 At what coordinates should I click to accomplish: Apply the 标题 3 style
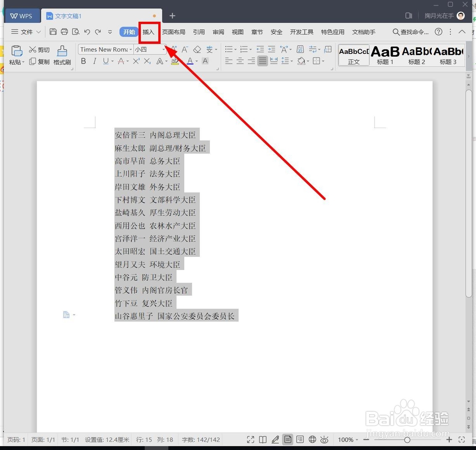click(x=448, y=56)
